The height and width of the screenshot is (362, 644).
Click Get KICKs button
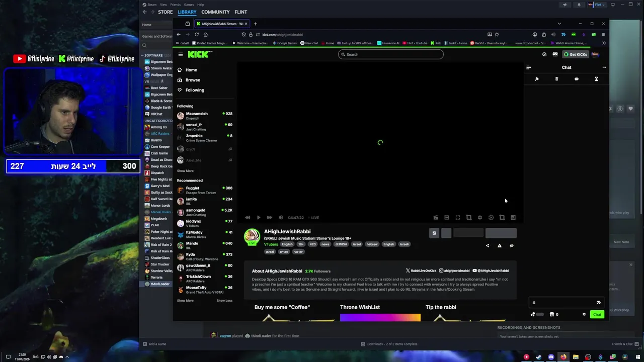point(576,54)
